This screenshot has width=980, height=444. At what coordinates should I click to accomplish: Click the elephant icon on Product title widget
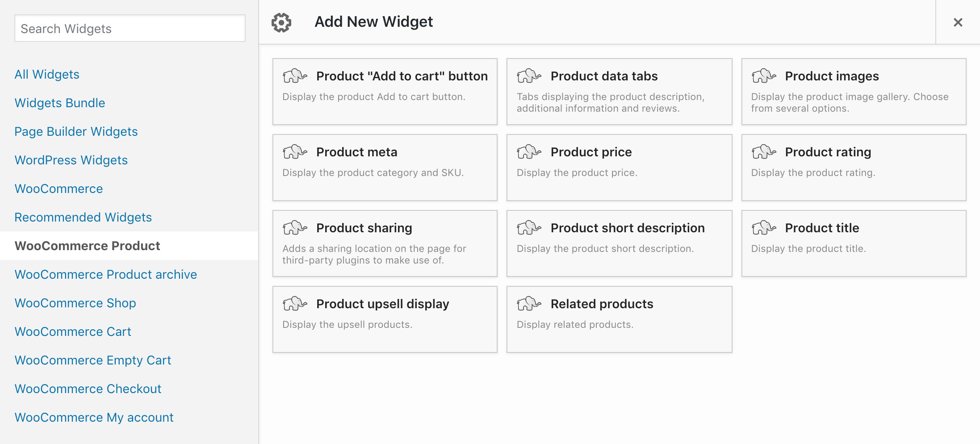tap(764, 228)
